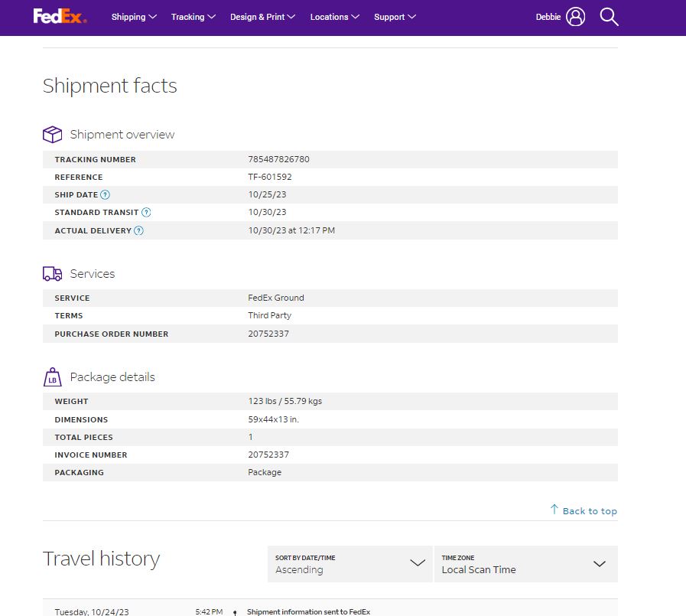Open the Time zone dropdown

pos(526,564)
